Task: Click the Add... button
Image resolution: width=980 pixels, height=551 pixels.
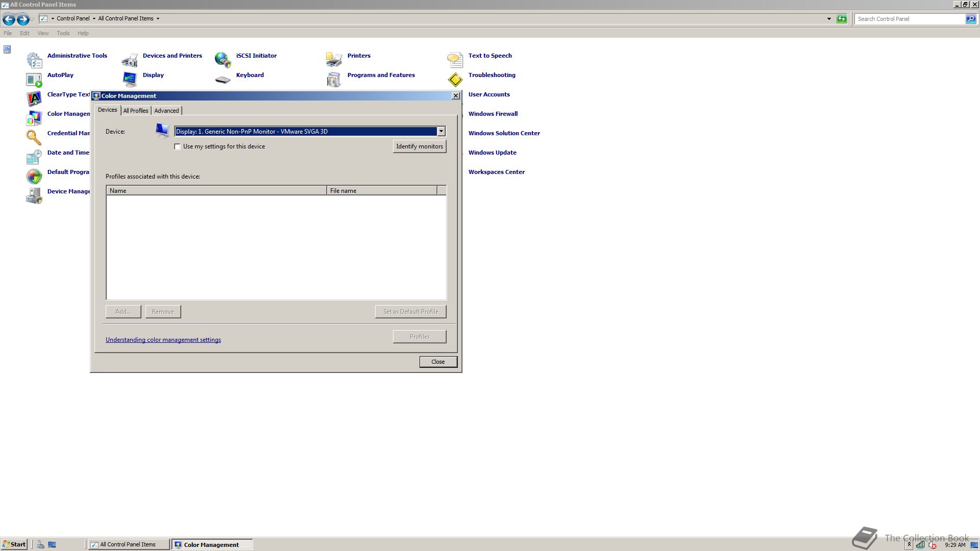Action: pyautogui.click(x=123, y=312)
